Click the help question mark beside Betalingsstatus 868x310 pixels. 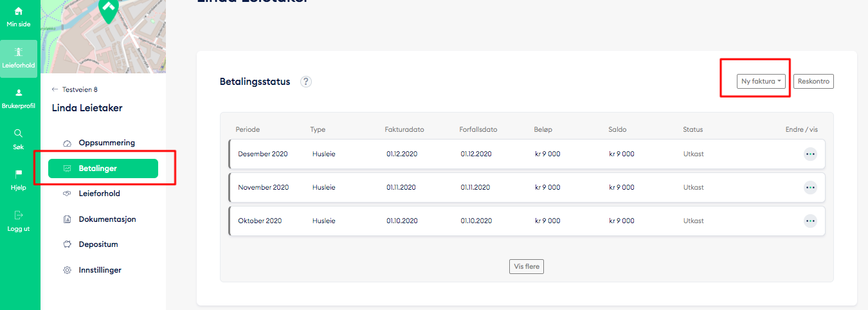point(306,82)
